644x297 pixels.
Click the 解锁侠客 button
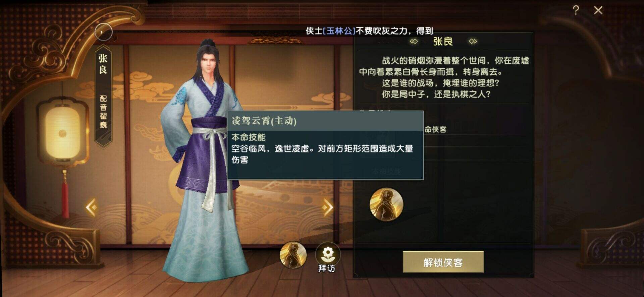pyautogui.click(x=443, y=262)
